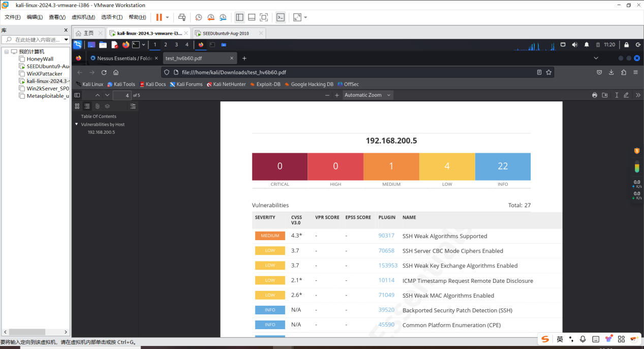Select the PDF text annotation tool
Viewport: 644px width, 349px height.
(x=617, y=95)
